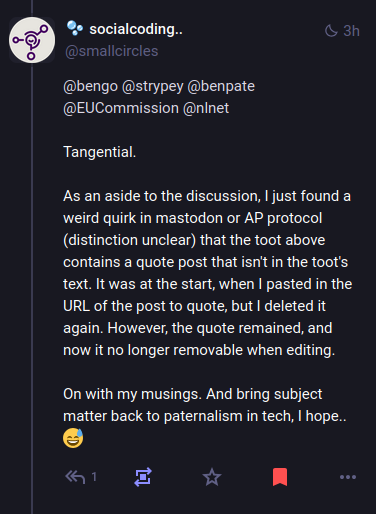Viewport: 376px width, 514px height.
Task: Open the @bengo mention
Action: 90,86
